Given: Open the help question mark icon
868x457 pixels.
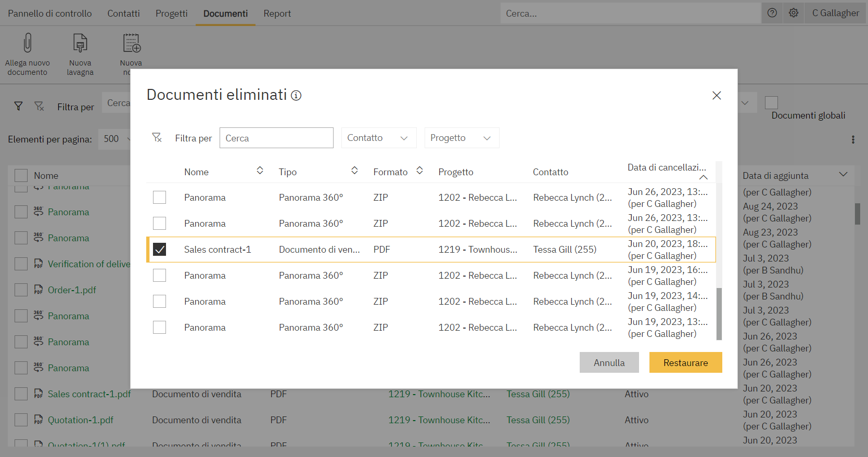Looking at the screenshot, I should click(772, 13).
